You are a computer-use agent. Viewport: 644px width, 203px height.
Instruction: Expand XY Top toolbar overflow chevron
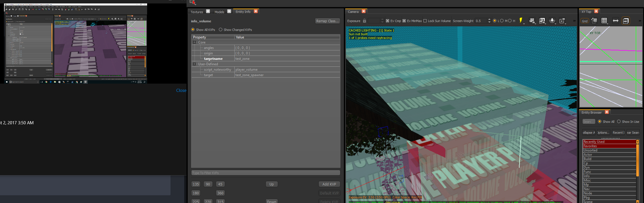click(x=640, y=21)
